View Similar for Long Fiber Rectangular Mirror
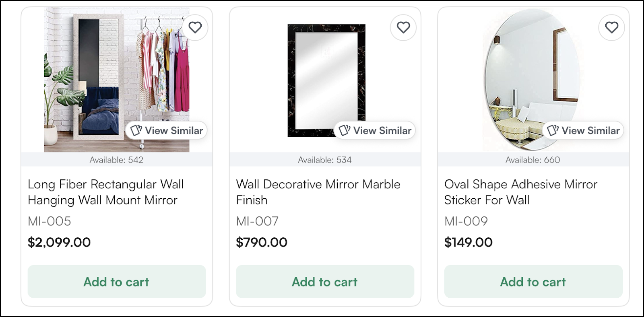 pyautogui.click(x=167, y=130)
